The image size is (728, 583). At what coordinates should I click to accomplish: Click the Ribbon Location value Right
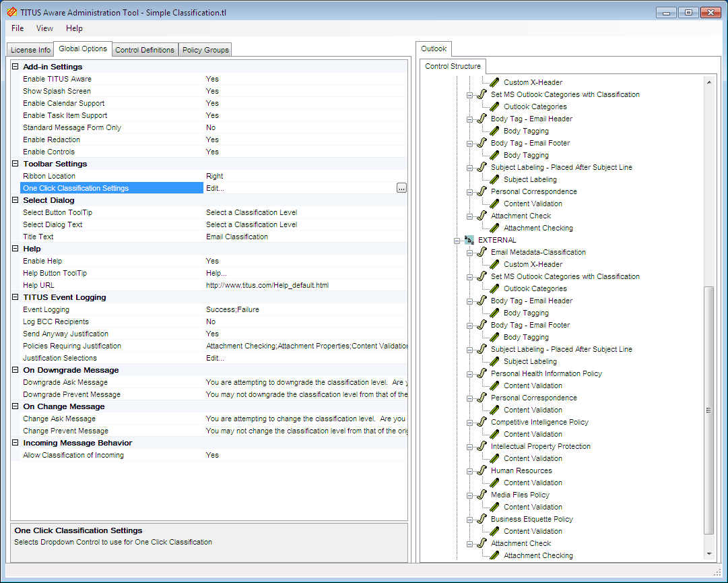click(x=215, y=176)
